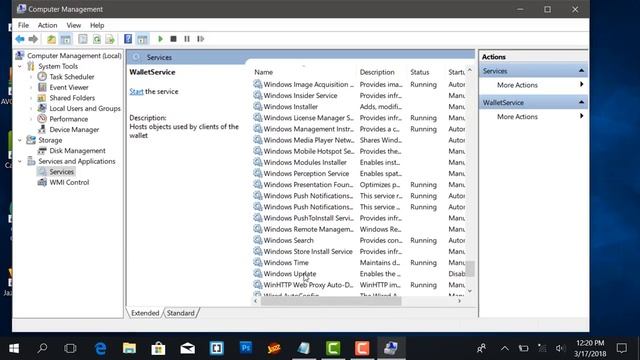Open the Help toolbar icon
This screenshot has height=360, width=640.
128,39
